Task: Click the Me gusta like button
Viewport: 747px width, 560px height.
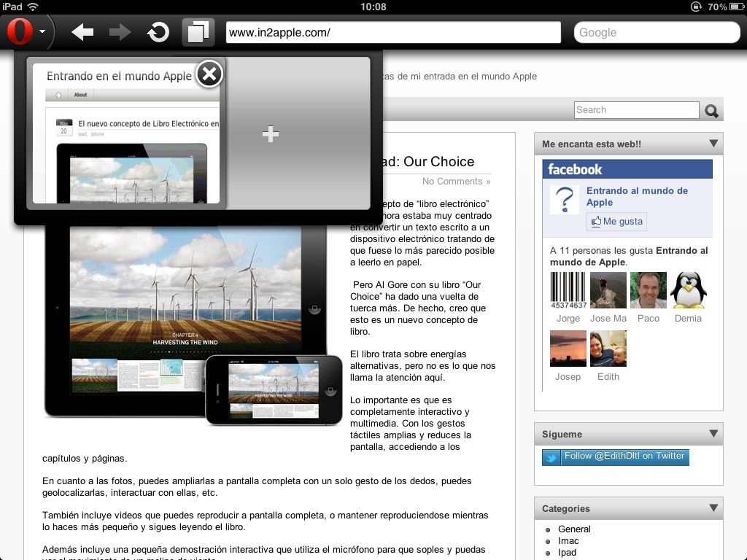Action: pos(616,222)
